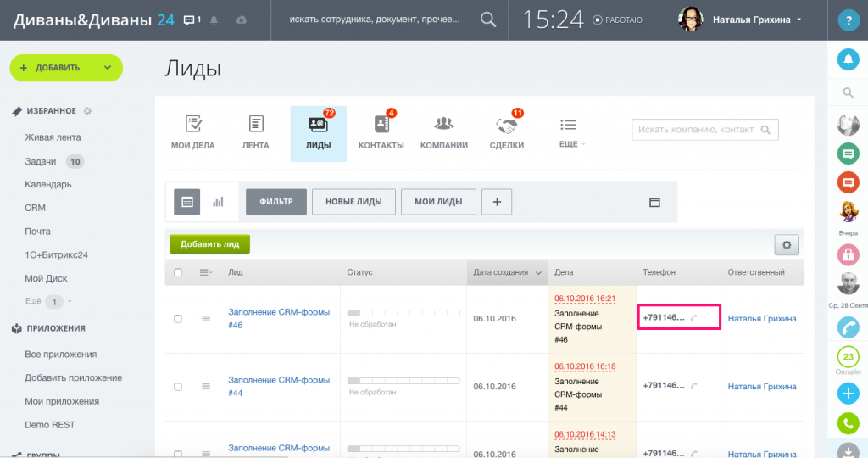
Task: Open the favorites settings gear icon
Action: pos(87,111)
